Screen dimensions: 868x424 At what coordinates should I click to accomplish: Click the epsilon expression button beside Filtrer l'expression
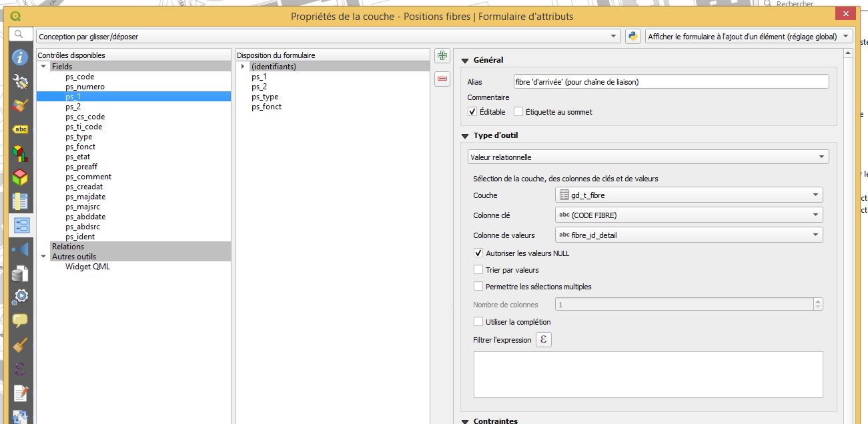(544, 339)
